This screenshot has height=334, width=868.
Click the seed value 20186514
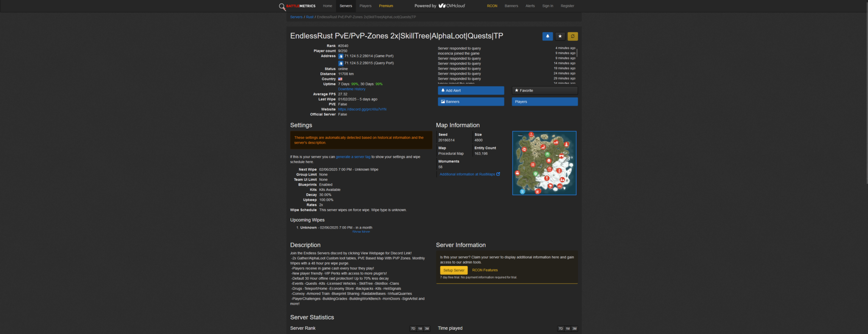[x=446, y=140]
